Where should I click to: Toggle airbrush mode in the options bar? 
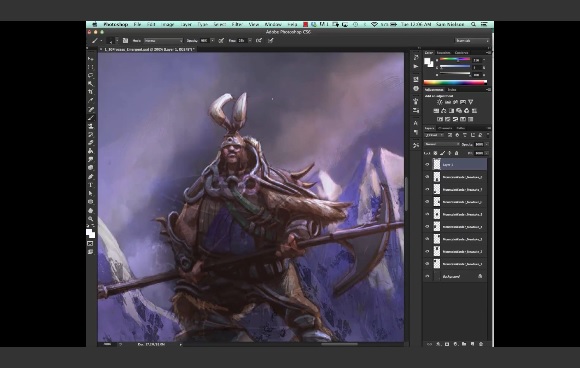259,40
